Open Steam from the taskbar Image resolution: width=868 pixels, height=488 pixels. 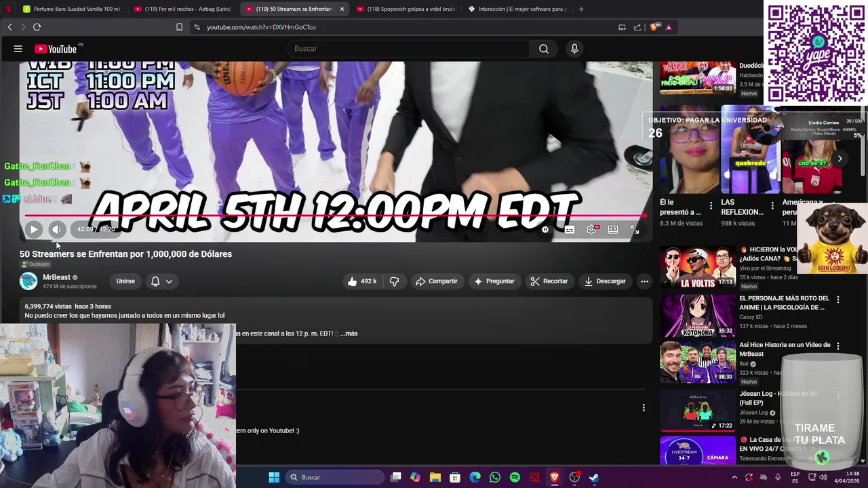click(x=594, y=477)
